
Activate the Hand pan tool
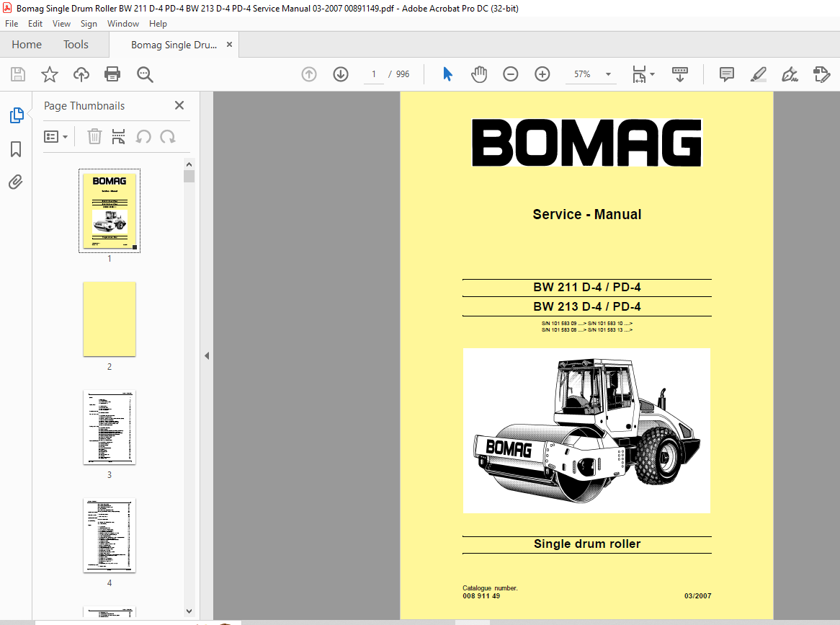coord(479,74)
